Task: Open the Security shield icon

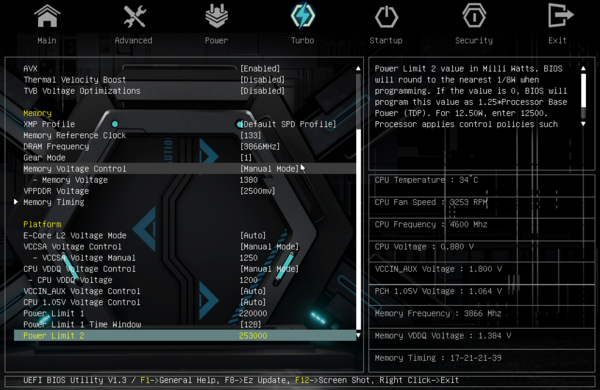Action: tap(474, 16)
